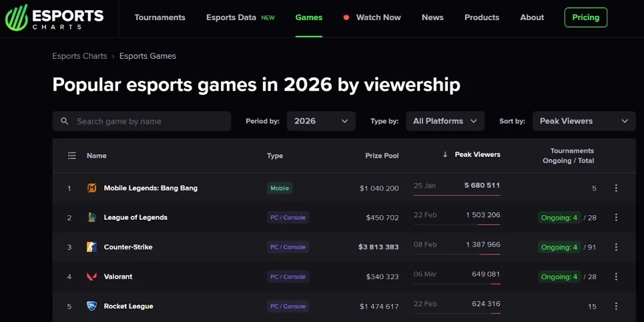
Task: Click the 1 503 206 peak viewers value
Action: point(483,215)
